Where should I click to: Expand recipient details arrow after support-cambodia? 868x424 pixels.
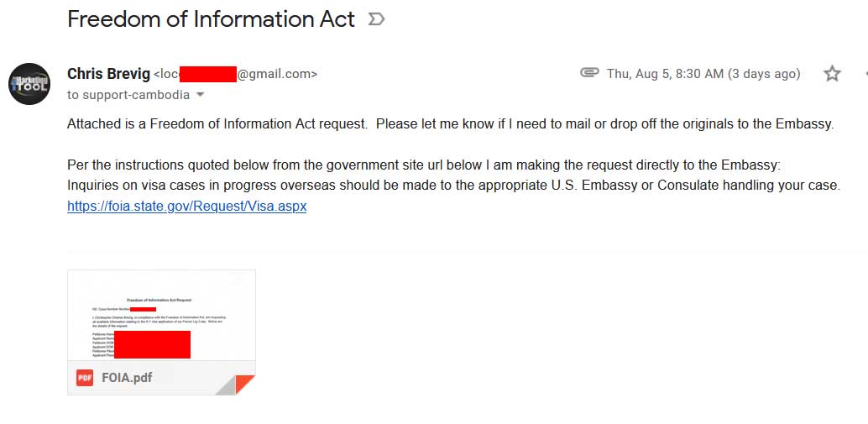point(201,95)
